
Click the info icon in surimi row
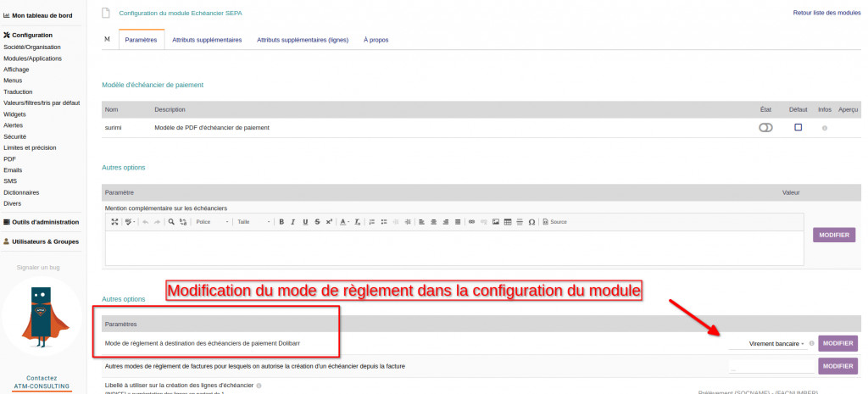click(x=825, y=128)
